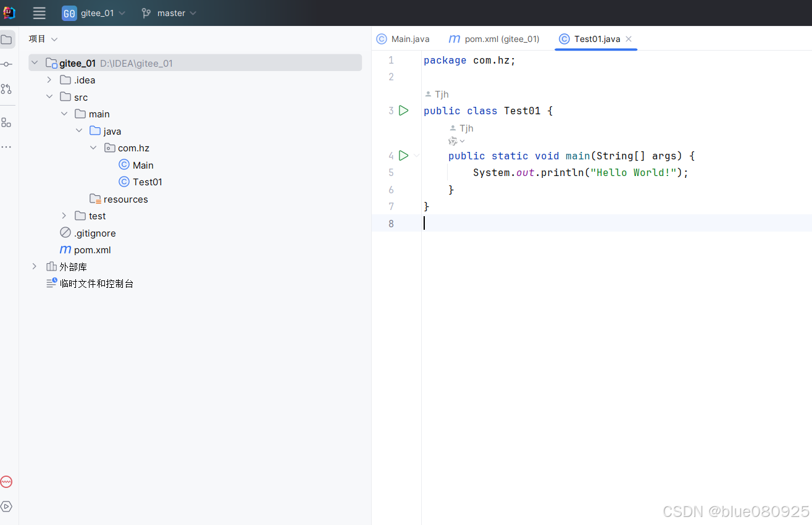
Task: Click the External Libraries (外部库) icon
Action: (51, 267)
